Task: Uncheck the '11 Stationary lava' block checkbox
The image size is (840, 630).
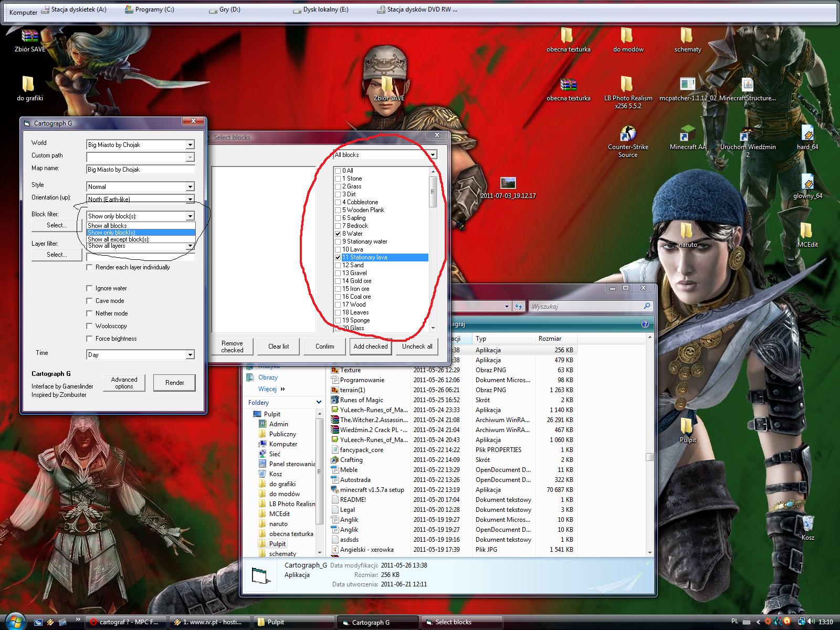Action: tap(338, 257)
